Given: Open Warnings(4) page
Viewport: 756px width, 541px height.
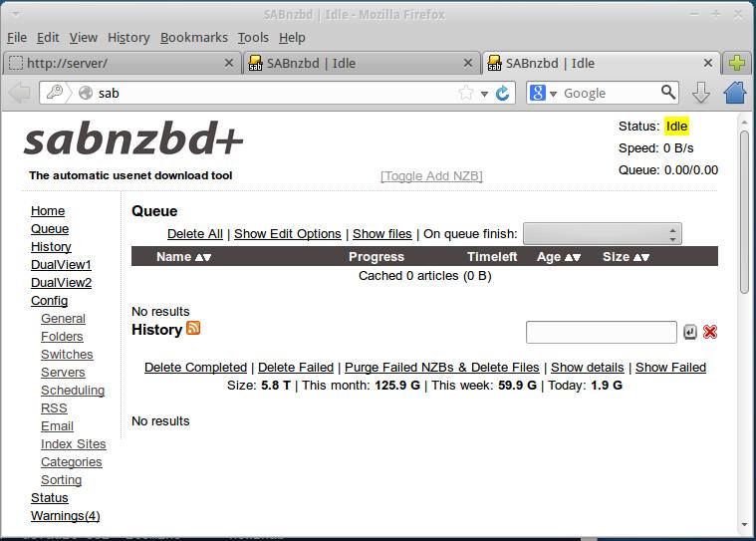Looking at the screenshot, I should point(66,515).
